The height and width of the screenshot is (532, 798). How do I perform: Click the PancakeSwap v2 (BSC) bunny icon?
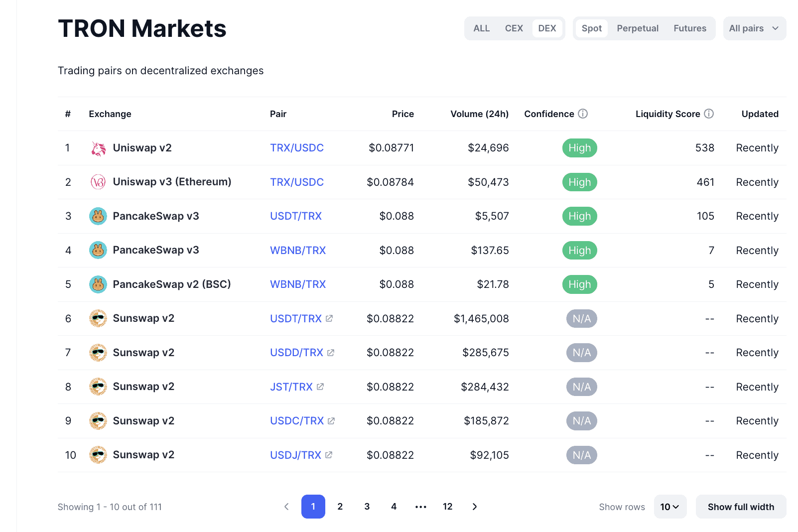pos(98,284)
